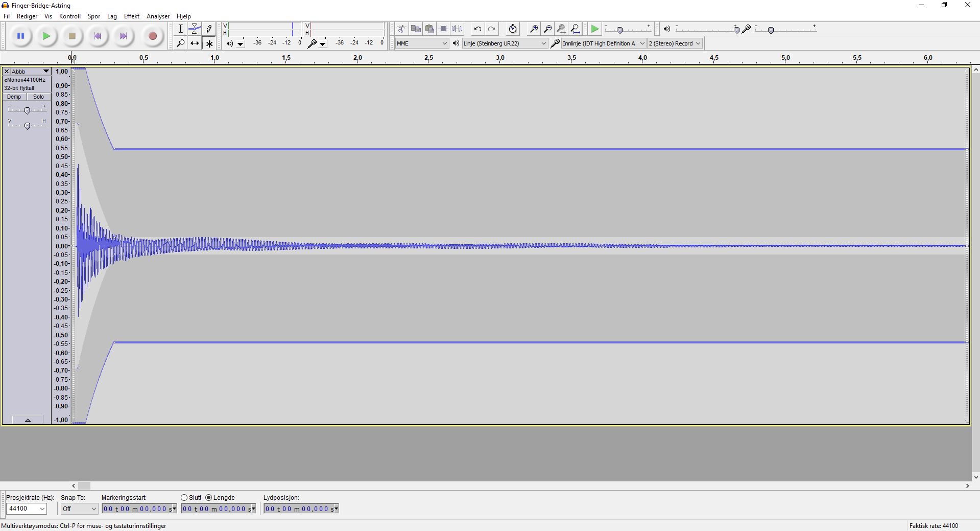The width and height of the screenshot is (980, 531).
Task: Open the Lydposisjon time format arrow
Action: click(x=336, y=509)
